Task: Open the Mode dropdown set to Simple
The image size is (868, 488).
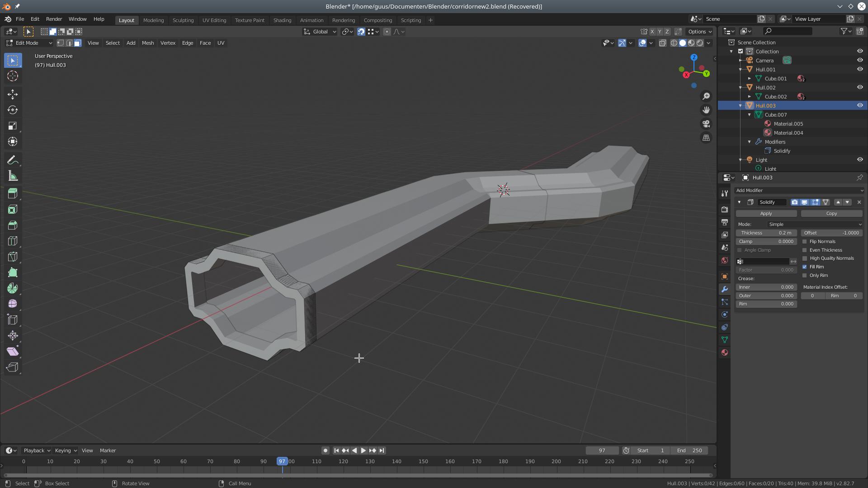Action: [x=814, y=224]
